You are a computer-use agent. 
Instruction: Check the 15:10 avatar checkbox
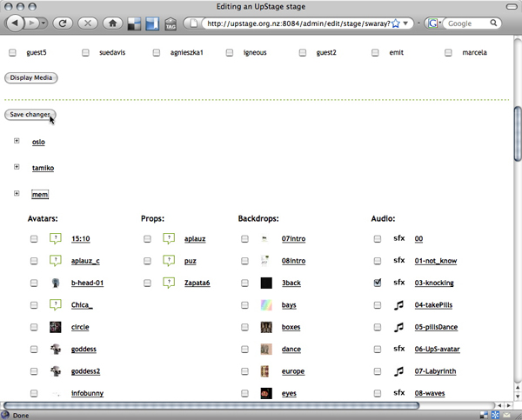click(34, 239)
